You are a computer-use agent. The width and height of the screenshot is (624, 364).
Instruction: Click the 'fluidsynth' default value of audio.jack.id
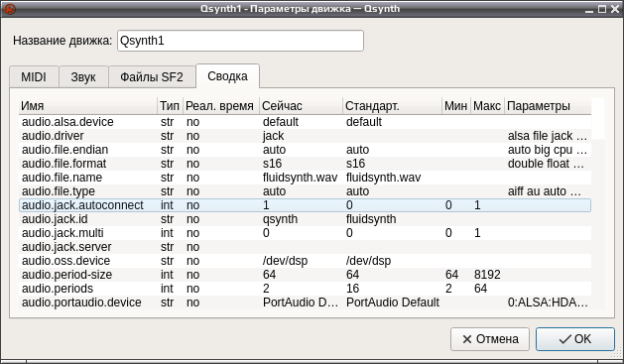pyautogui.click(x=371, y=219)
